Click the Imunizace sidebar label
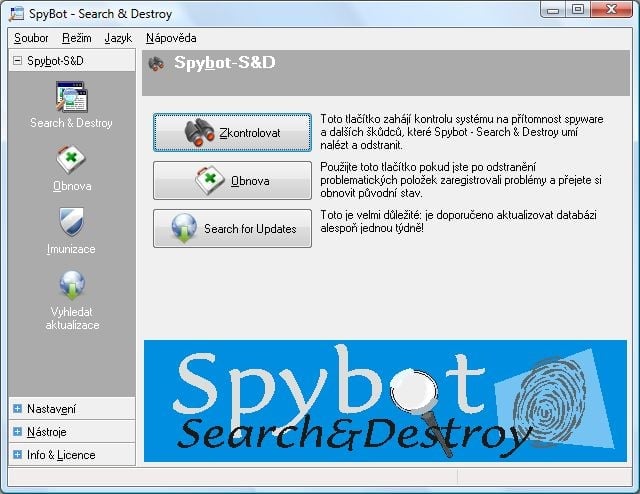Viewport: 640px width, 494px height. pyautogui.click(x=71, y=249)
